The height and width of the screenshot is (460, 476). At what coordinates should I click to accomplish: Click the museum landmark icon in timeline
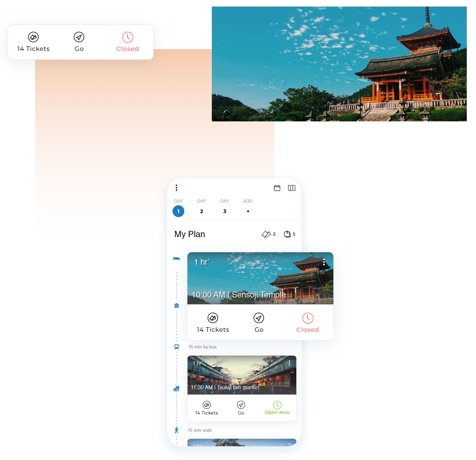pos(176,306)
